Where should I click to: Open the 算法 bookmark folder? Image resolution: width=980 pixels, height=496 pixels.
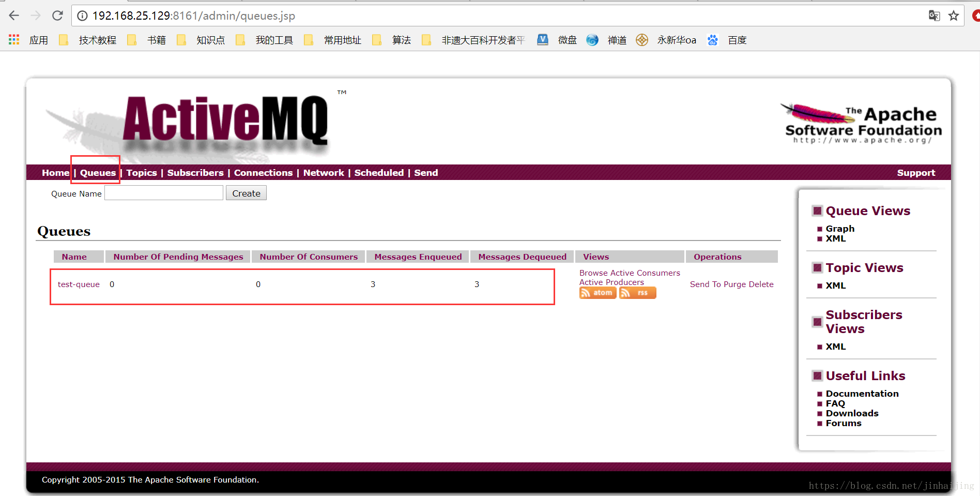click(x=391, y=40)
